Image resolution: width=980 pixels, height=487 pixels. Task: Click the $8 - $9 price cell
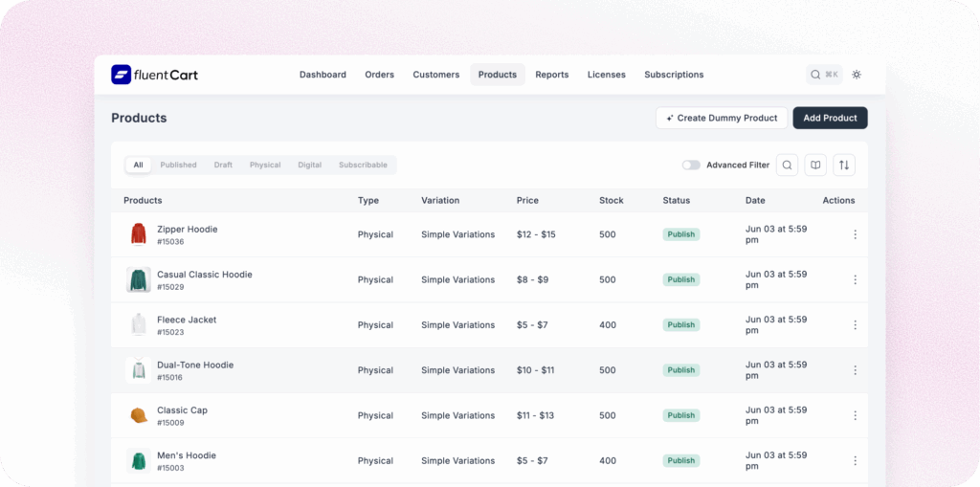pos(532,279)
